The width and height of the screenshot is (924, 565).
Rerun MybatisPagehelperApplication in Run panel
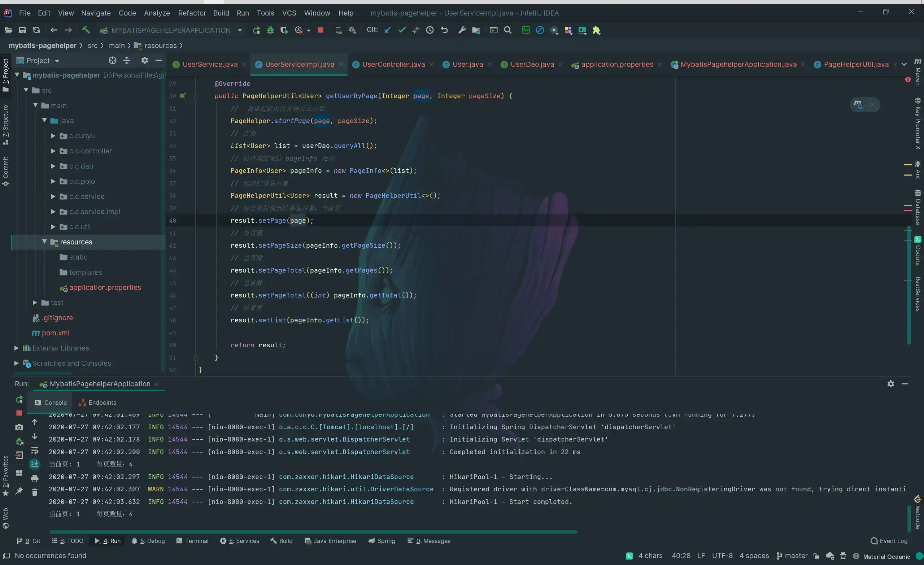(19, 400)
